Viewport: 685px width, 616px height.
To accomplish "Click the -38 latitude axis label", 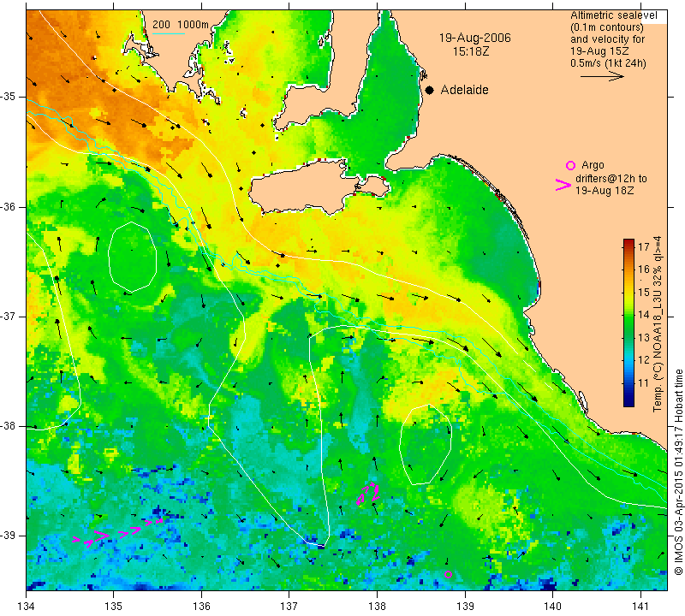I will [9, 426].
